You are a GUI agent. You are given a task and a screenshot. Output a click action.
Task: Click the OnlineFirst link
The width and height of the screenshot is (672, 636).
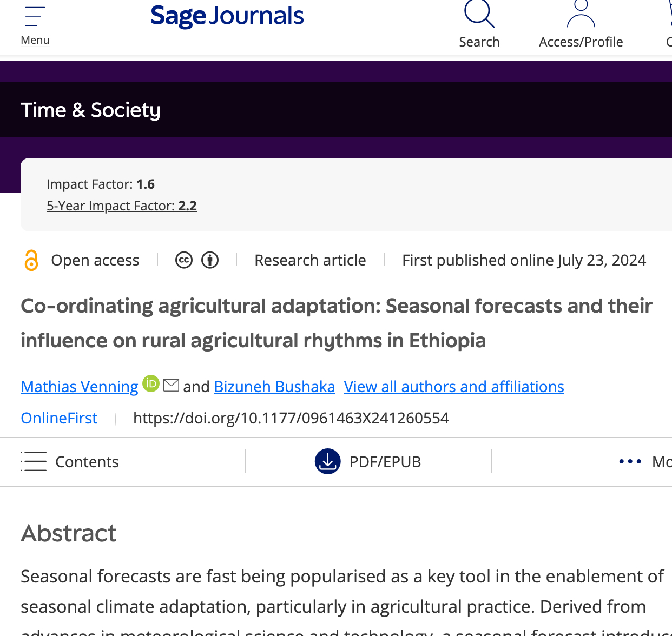coord(59,418)
